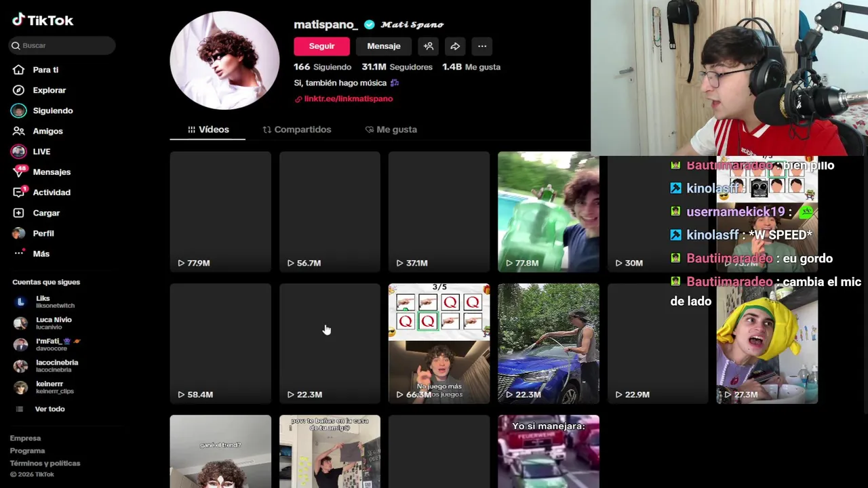Click the Siguiendo avatar icon
Viewport: 868px width, 488px height.
click(19, 110)
